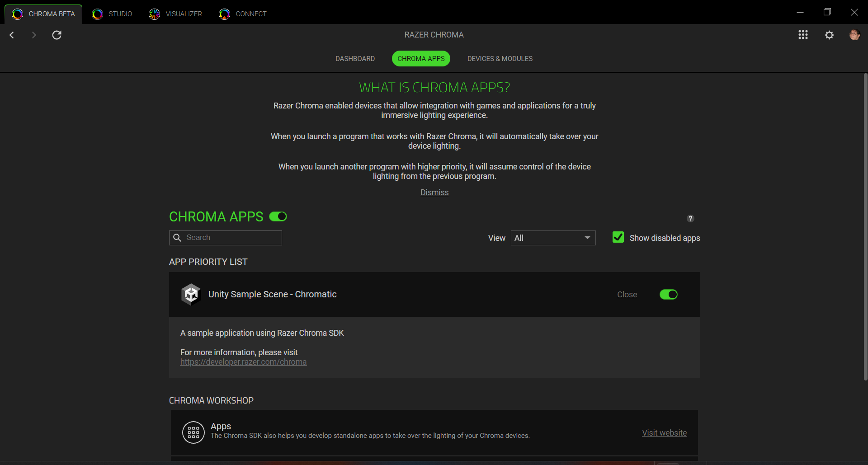Open settings via the gear icon
This screenshot has height=465, width=868.
click(x=829, y=35)
